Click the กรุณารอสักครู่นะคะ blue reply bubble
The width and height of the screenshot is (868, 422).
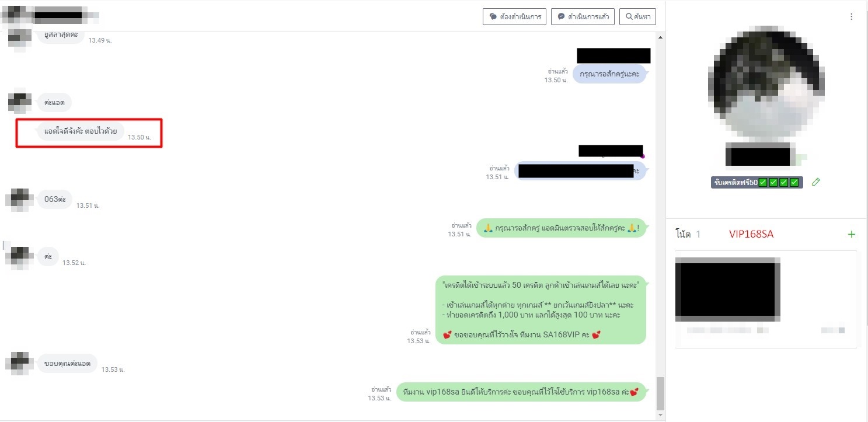click(609, 74)
